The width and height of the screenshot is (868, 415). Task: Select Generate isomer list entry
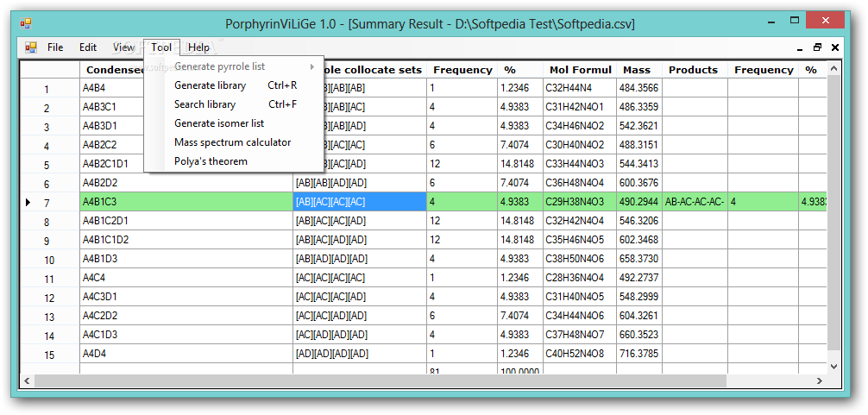pos(234,123)
